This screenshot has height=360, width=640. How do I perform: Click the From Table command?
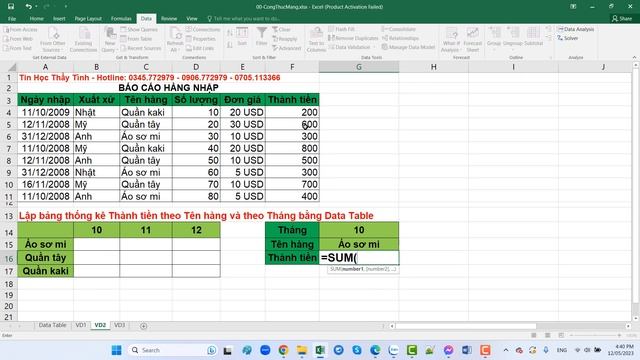pos(136,39)
